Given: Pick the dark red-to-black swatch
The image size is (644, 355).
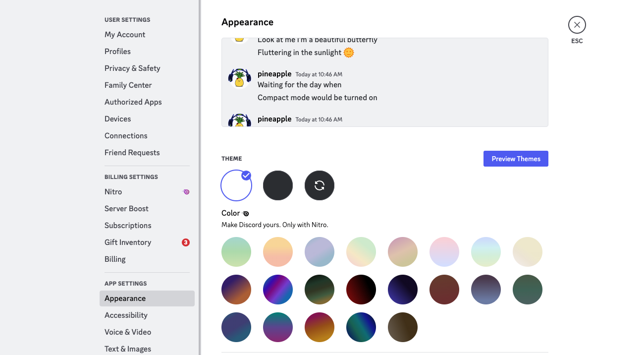Looking at the screenshot, I should pyautogui.click(x=361, y=290).
